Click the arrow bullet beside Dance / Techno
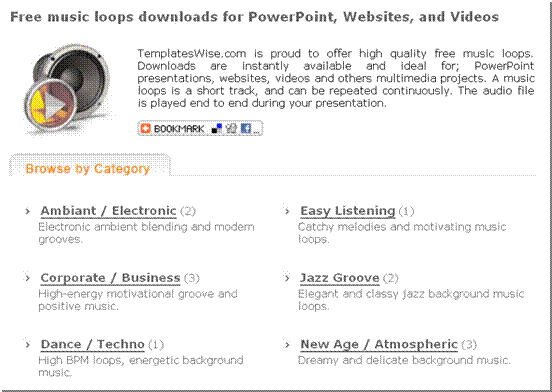This screenshot has width=552, height=392. click(x=28, y=344)
